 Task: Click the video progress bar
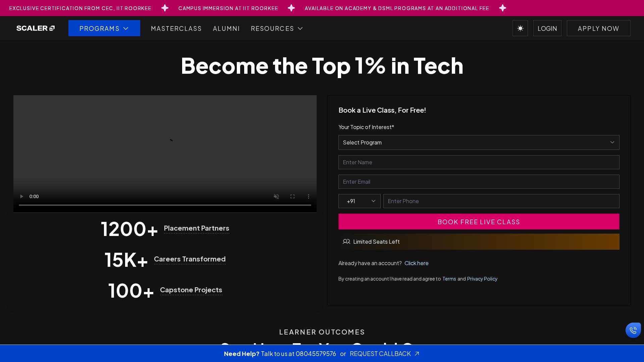click(165, 205)
